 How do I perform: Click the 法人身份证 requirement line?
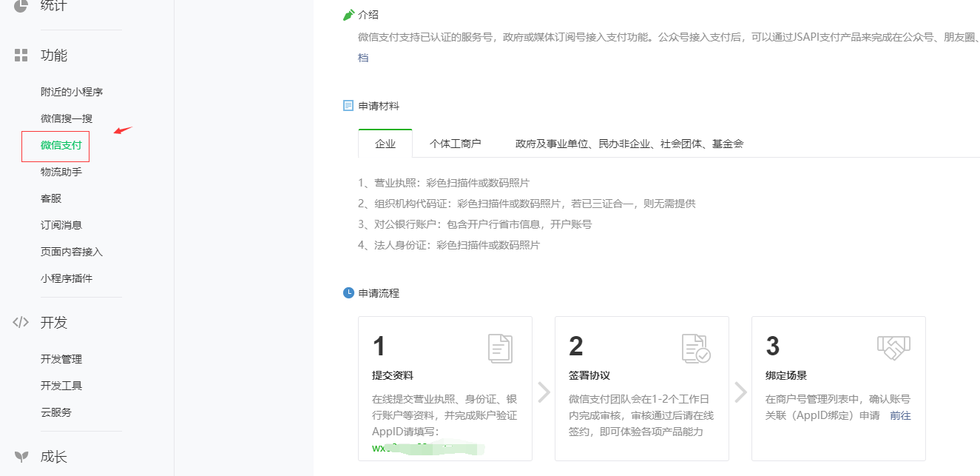tap(449, 245)
